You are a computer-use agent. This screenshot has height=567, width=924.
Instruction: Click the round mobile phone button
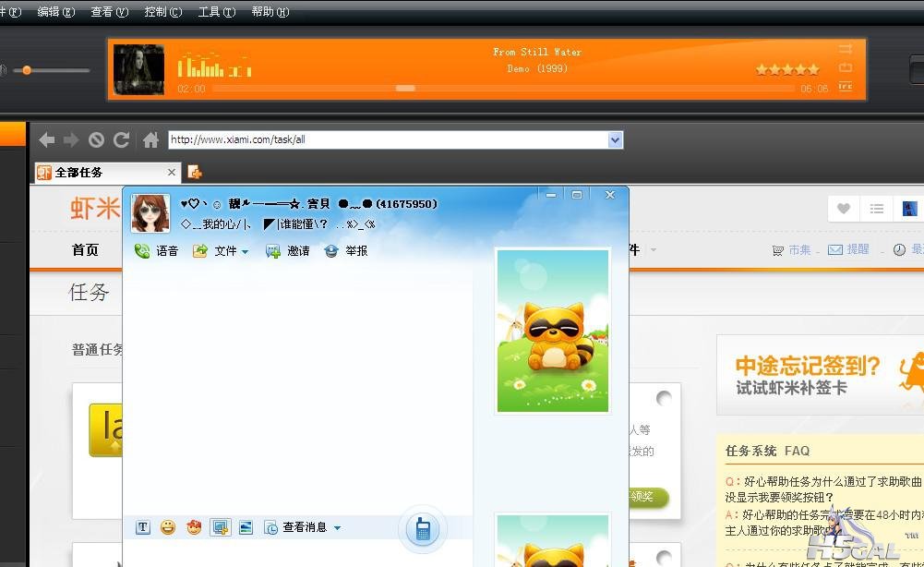(423, 528)
